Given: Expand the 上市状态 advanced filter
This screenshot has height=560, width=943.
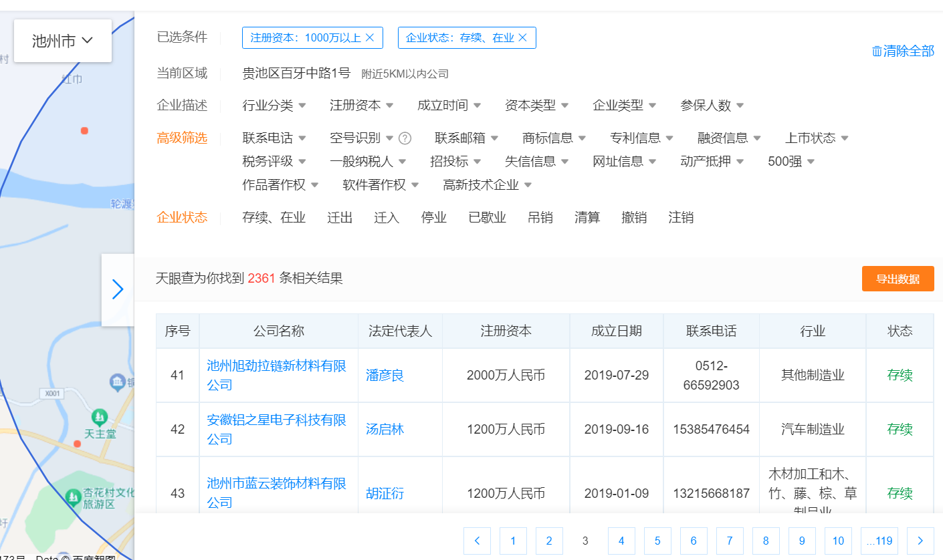Looking at the screenshot, I should pos(817,138).
